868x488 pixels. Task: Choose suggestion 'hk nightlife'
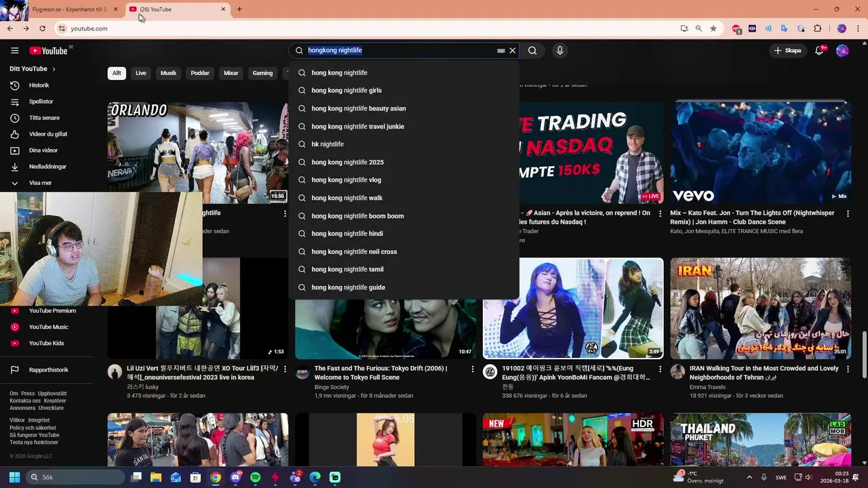pos(403,144)
